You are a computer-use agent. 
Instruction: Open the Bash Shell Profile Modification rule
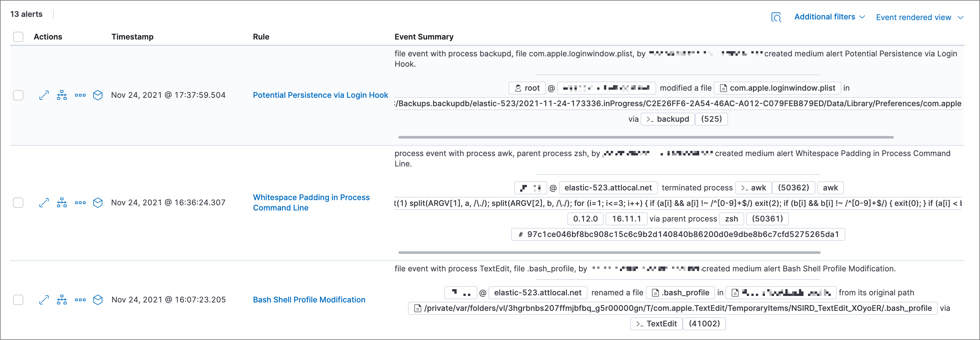click(x=309, y=300)
